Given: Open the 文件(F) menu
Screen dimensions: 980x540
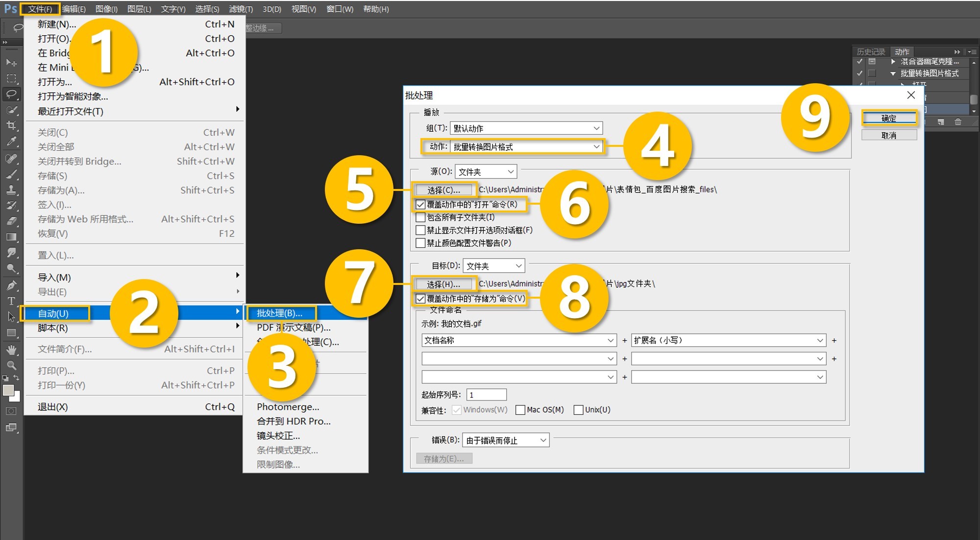Looking at the screenshot, I should pyautogui.click(x=40, y=9).
